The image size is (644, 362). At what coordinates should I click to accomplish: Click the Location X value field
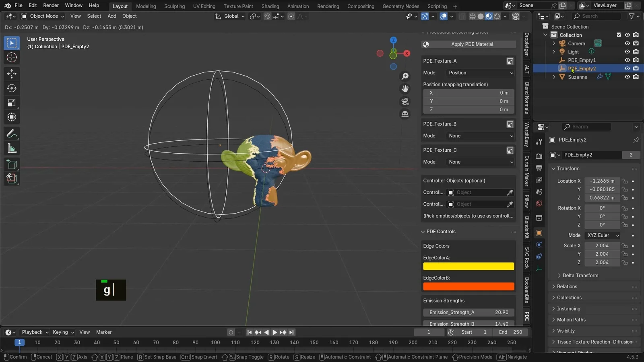point(602,181)
